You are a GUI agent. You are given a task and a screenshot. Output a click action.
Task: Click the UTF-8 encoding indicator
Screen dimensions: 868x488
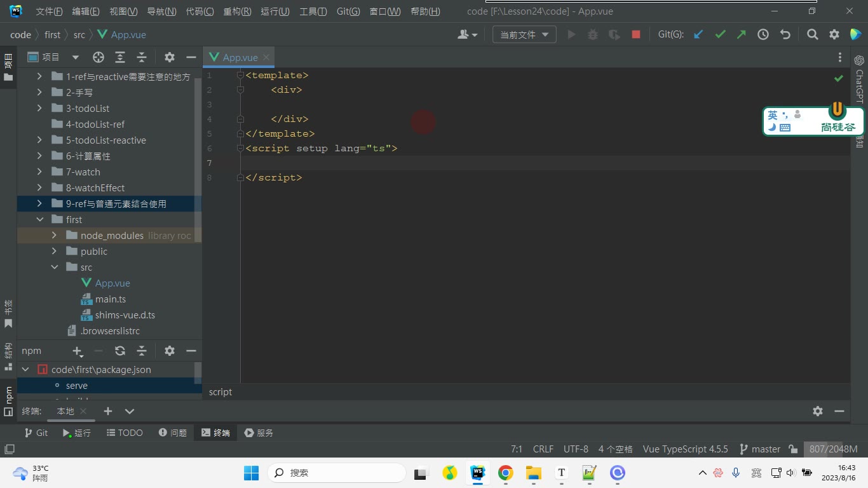pyautogui.click(x=576, y=449)
